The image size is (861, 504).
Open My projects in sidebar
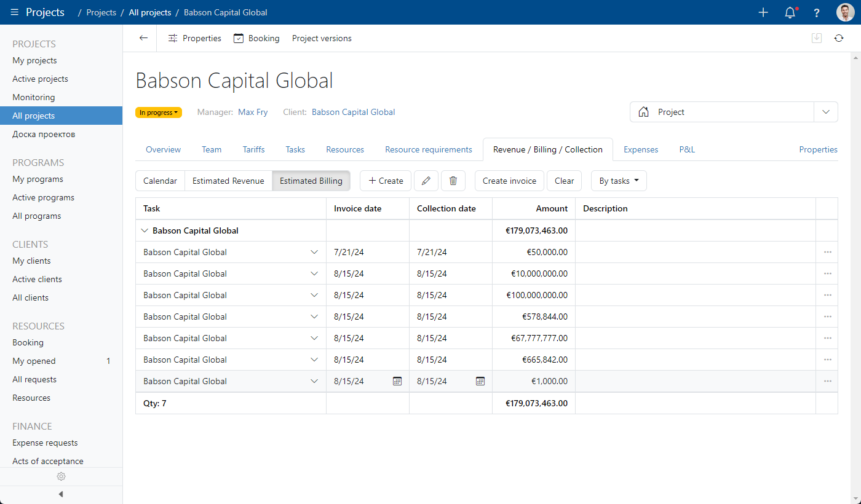click(34, 60)
